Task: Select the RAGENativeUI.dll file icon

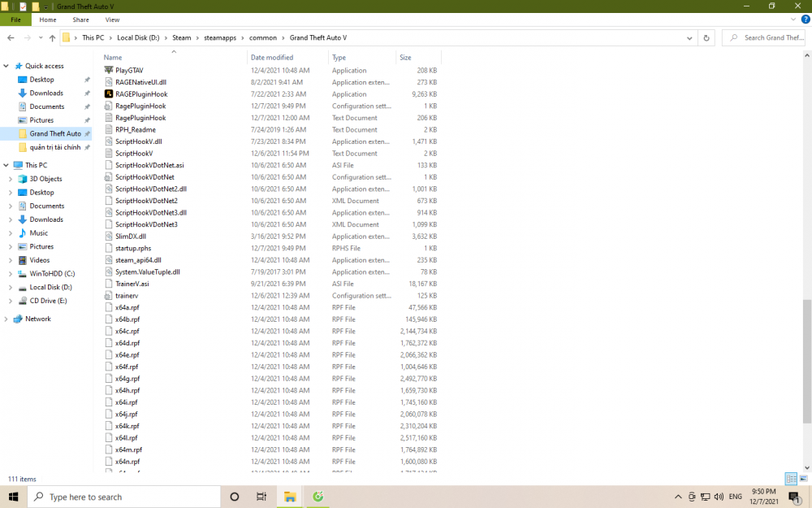Action: coord(108,82)
